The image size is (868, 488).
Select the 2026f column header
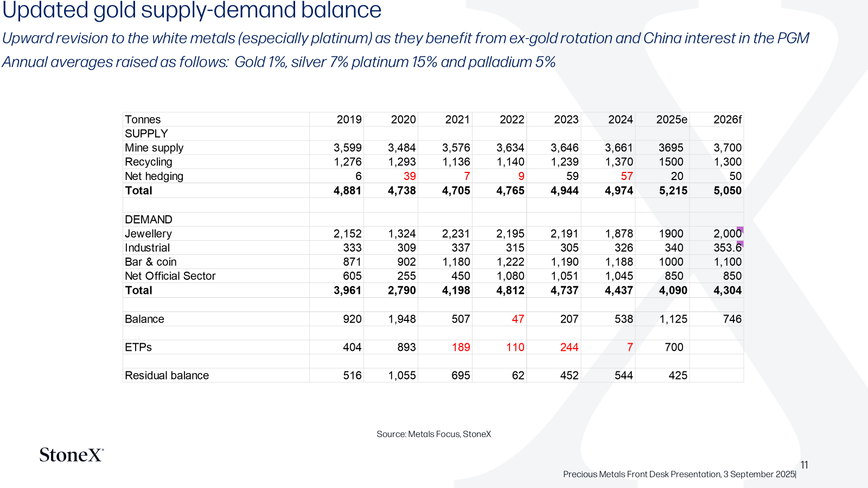point(727,120)
